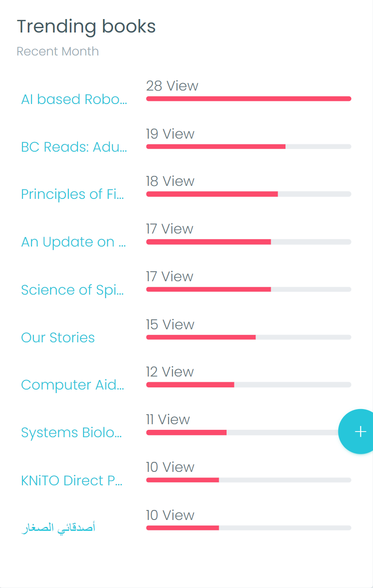Click the 12 View progress bar
373x588 pixels.
[248, 385]
